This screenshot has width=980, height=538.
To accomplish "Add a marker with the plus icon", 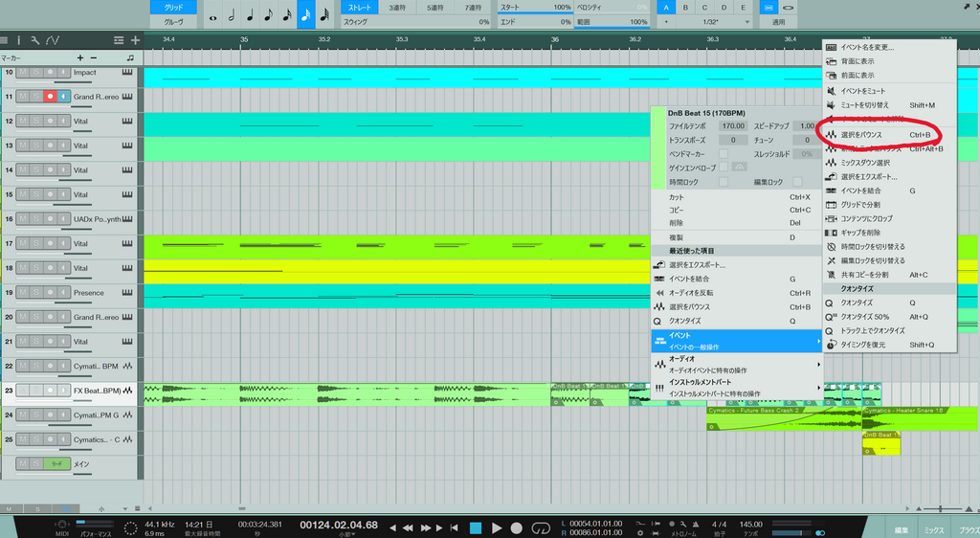I will pyautogui.click(x=80, y=57).
